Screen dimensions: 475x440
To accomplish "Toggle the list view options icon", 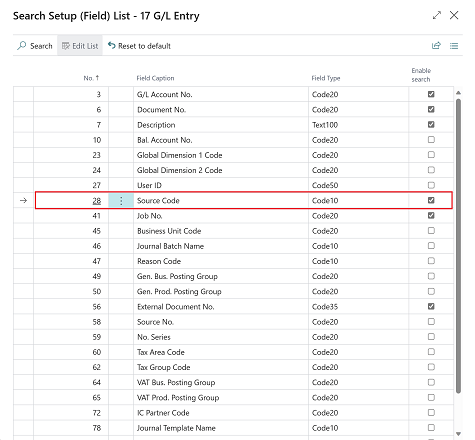I will [454, 46].
